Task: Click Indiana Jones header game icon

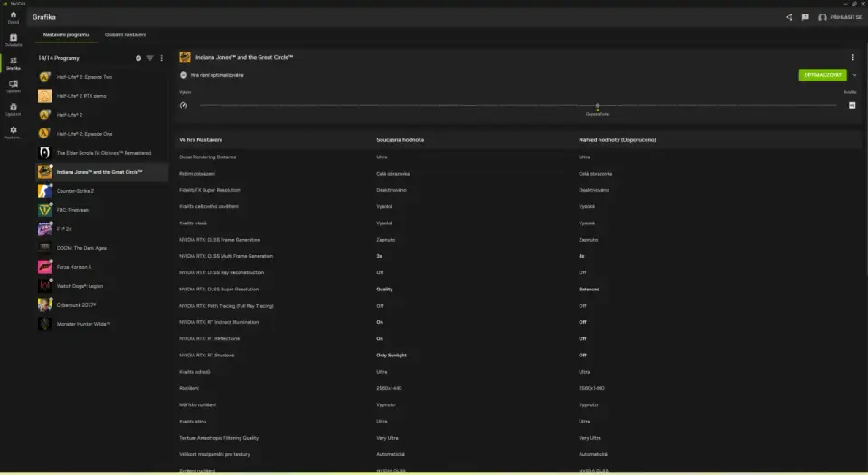Action: pyautogui.click(x=184, y=57)
